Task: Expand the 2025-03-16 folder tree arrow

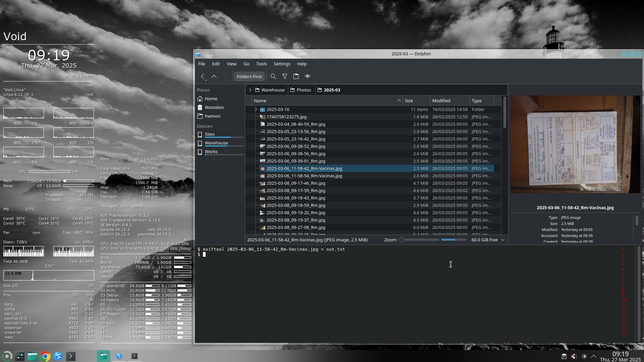Action: (256, 109)
